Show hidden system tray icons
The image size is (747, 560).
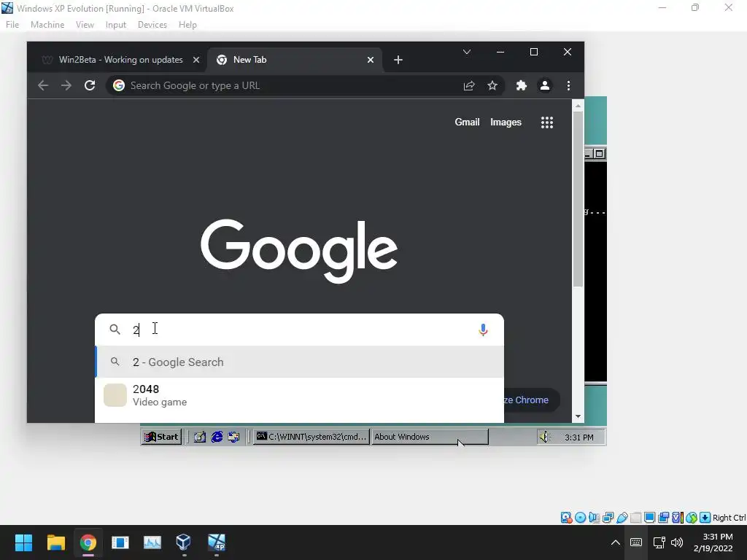pos(616,542)
